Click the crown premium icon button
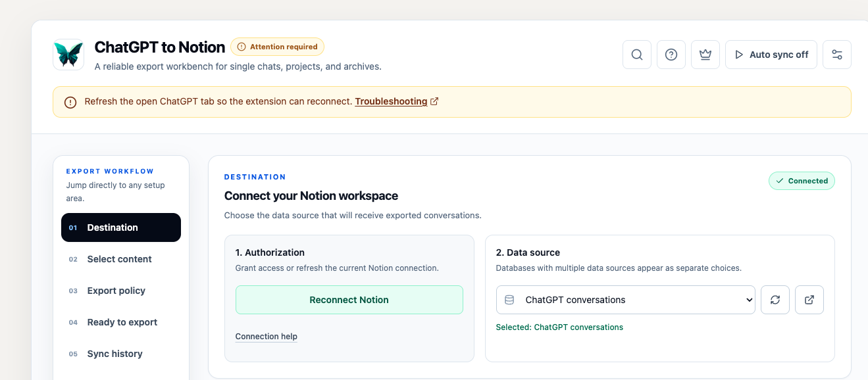This screenshot has height=380, width=868. pos(705,55)
